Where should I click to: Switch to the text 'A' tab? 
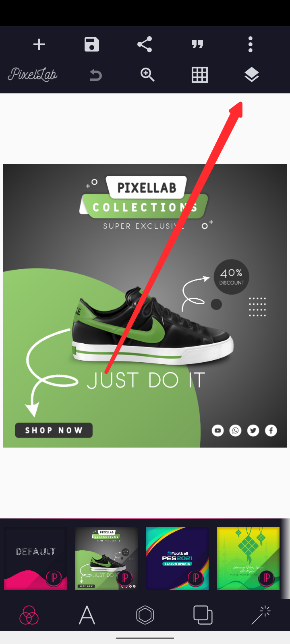[87, 615]
